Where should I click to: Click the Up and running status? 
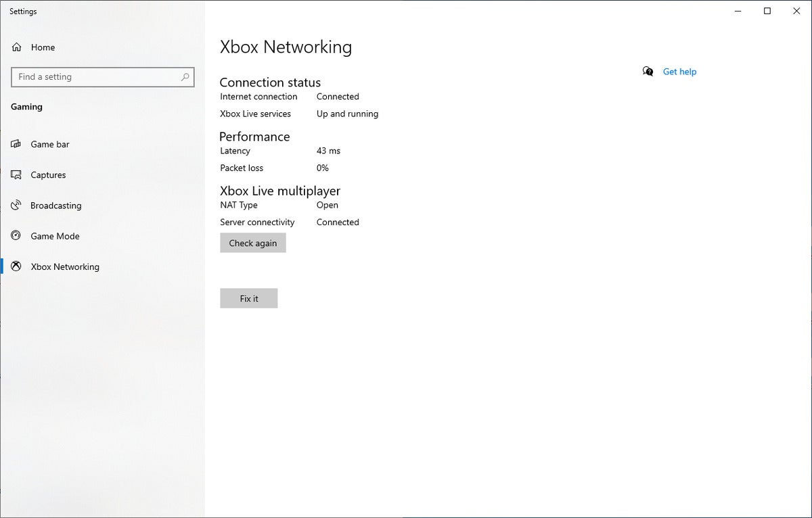[347, 114]
